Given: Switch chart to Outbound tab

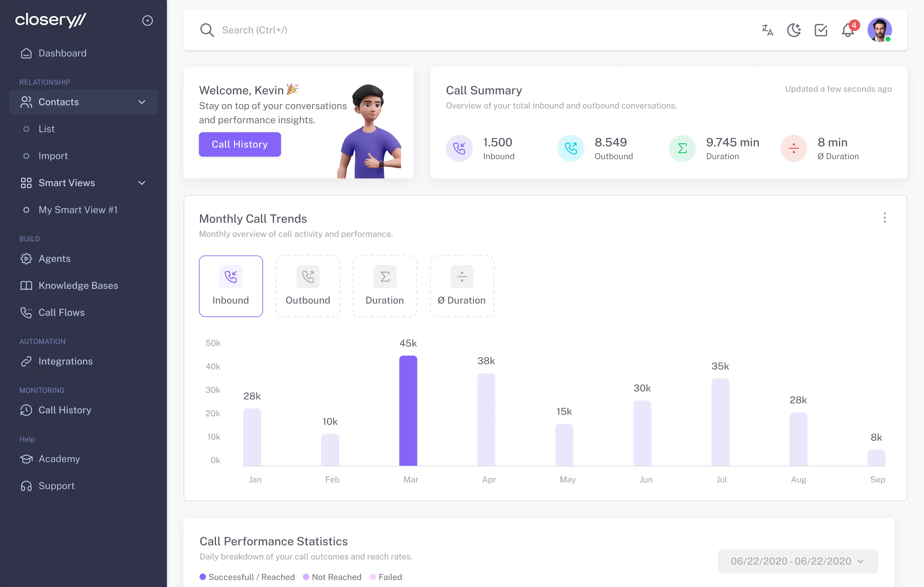Looking at the screenshot, I should (x=308, y=286).
